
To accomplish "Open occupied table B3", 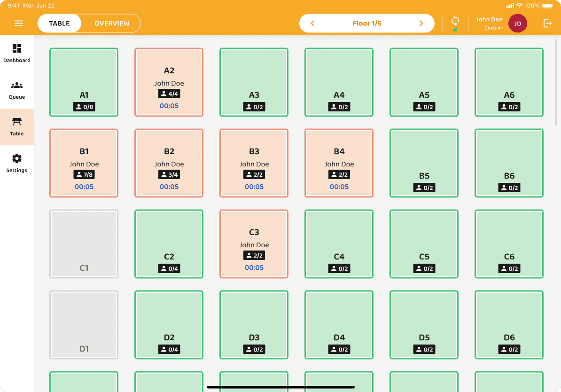I will pos(254,163).
